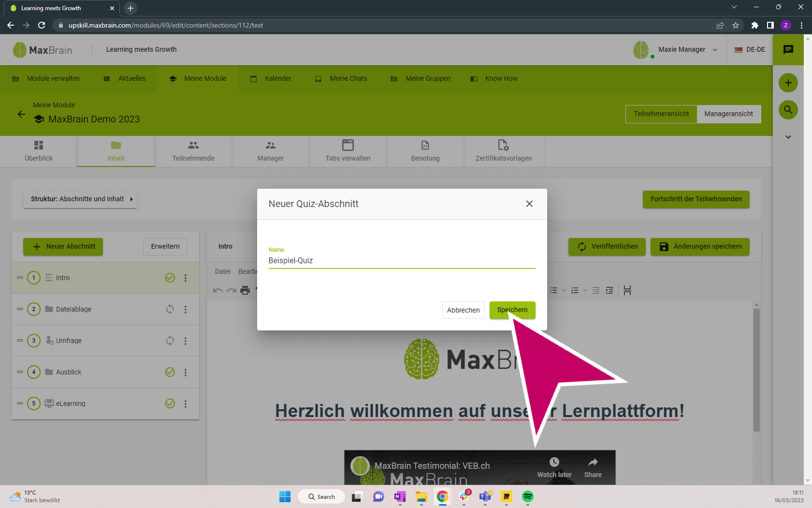Open three-dot menu for Dateiablage section
Viewport: 812px width, 508px height.
click(186, 309)
